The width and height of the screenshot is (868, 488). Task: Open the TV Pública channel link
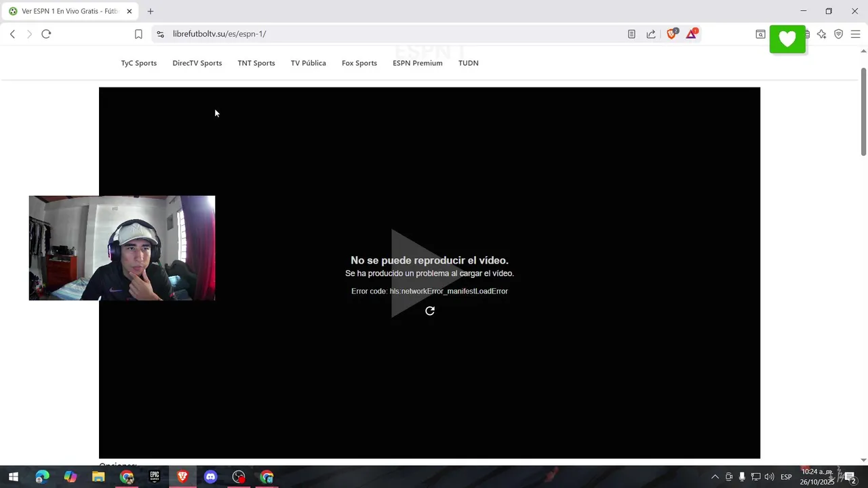(x=309, y=63)
